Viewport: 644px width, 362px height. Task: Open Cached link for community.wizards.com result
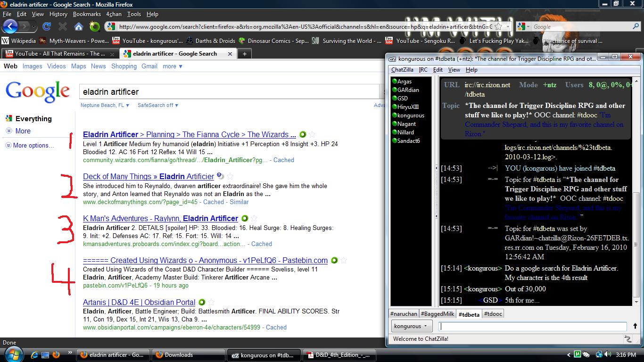(284, 160)
